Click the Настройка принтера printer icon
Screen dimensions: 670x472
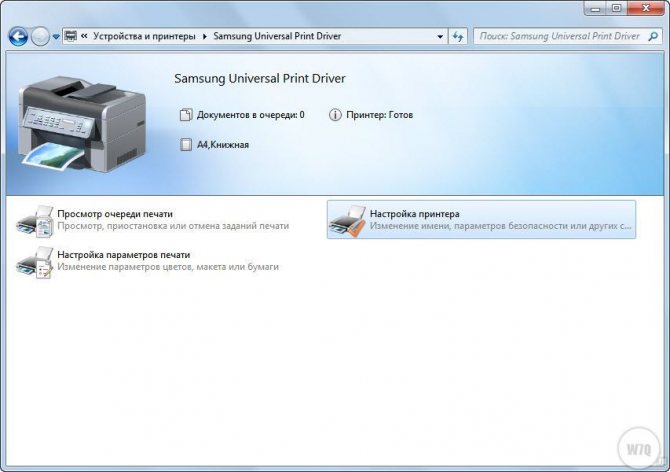[x=347, y=221]
